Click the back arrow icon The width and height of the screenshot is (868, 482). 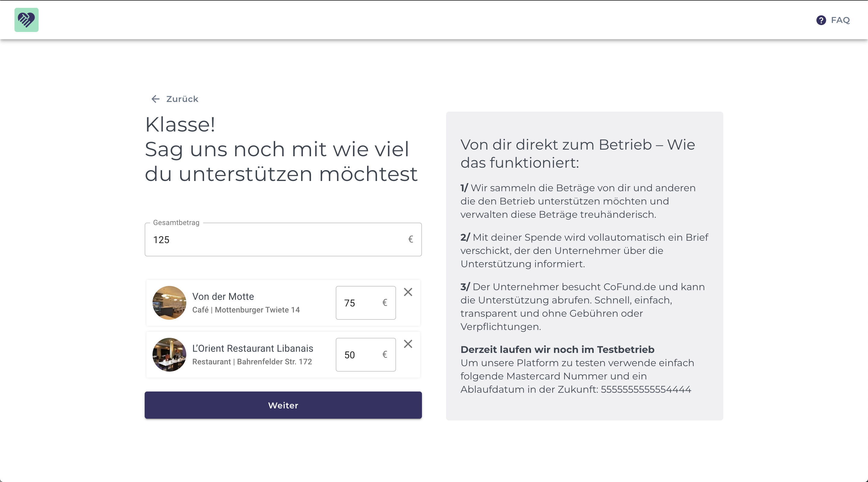[155, 99]
